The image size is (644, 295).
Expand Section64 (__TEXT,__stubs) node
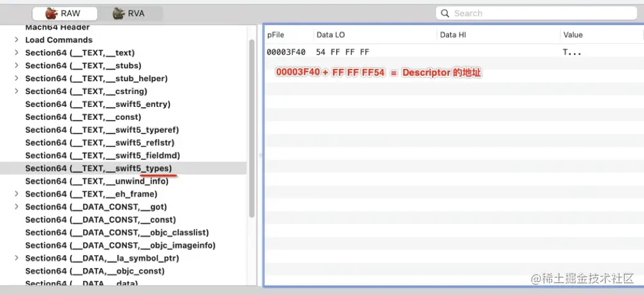pyautogui.click(x=17, y=65)
